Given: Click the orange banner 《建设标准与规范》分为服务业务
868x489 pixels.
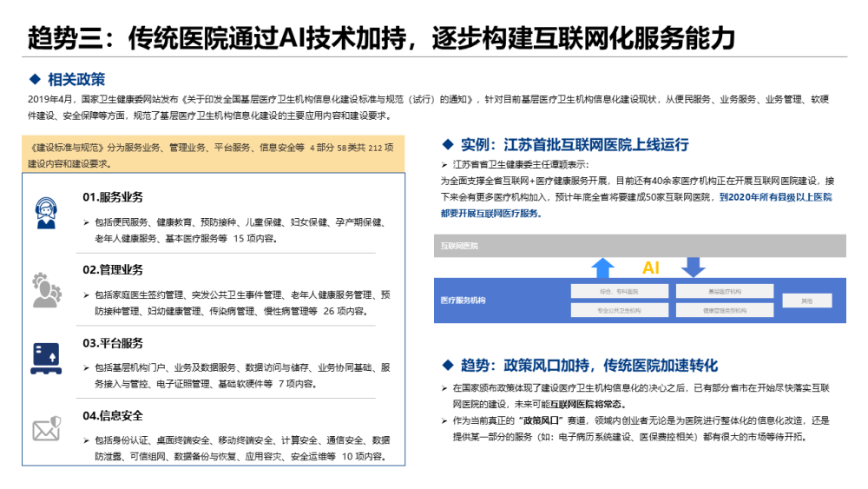Looking at the screenshot, I should click(x=214, y=155).
